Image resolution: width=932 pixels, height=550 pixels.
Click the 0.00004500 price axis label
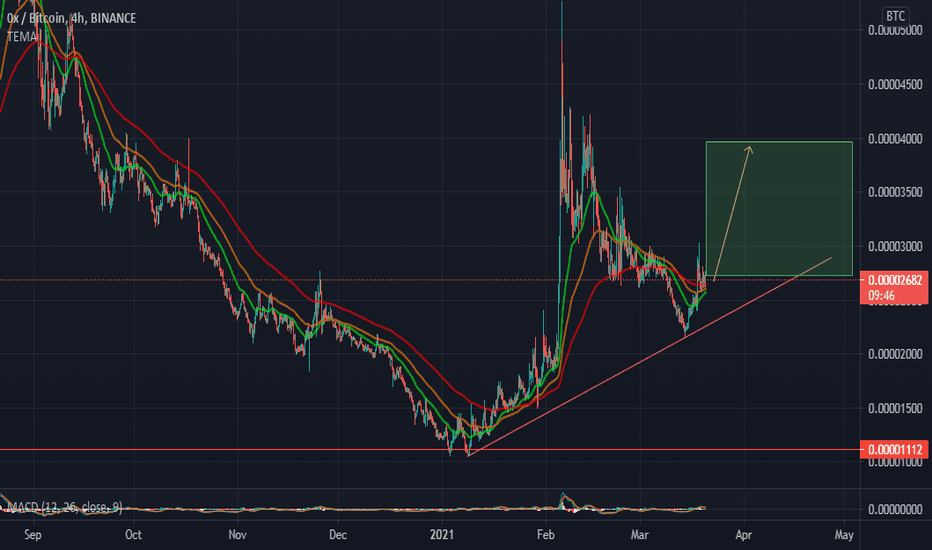(x=895, y=84)
